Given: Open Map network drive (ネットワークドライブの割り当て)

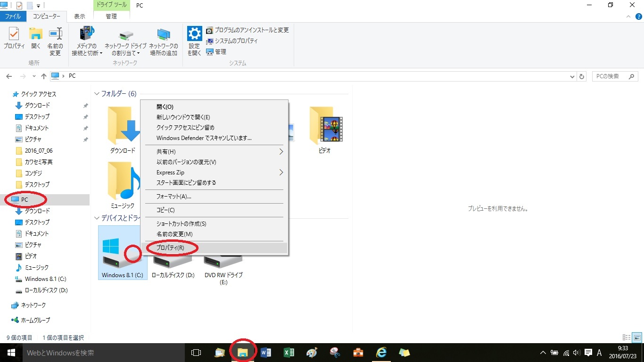Looking at the screenshot, I should tap(125, 41).
